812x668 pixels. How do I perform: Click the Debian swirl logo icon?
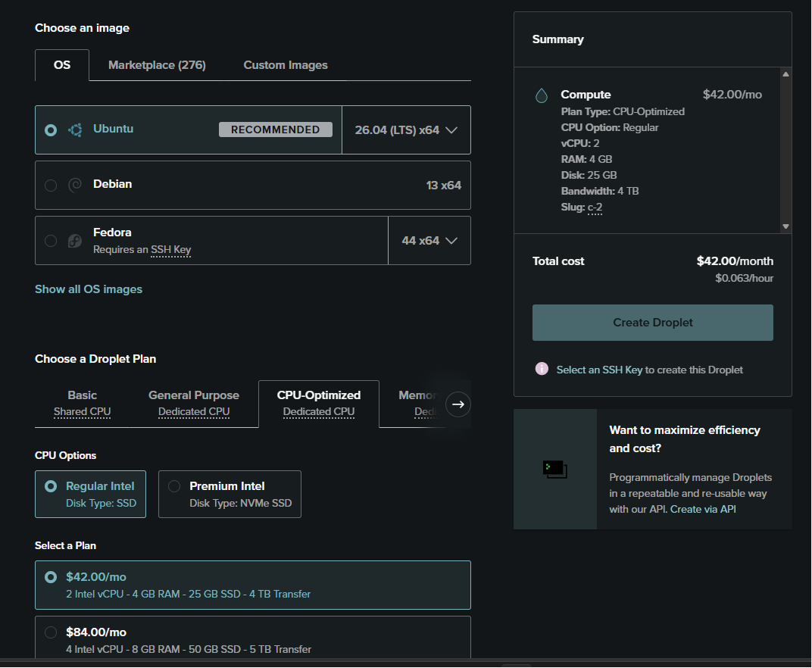tap(75, 185)
